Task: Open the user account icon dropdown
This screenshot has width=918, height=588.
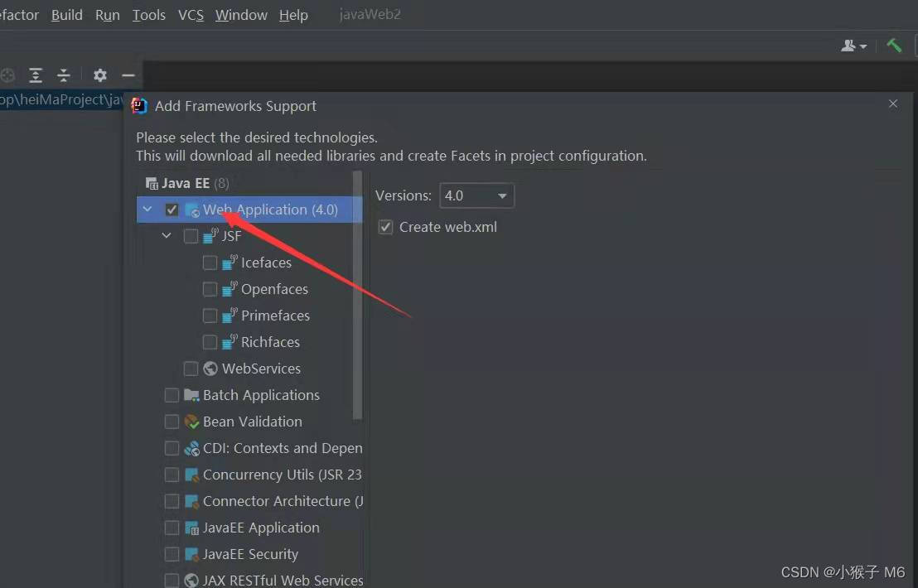Action: click(853, 46)
